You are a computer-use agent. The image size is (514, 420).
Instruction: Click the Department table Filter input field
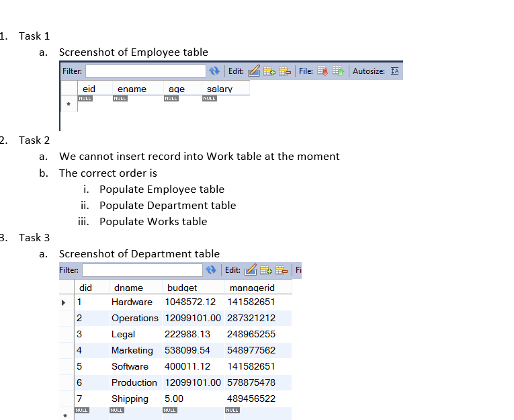142,270
